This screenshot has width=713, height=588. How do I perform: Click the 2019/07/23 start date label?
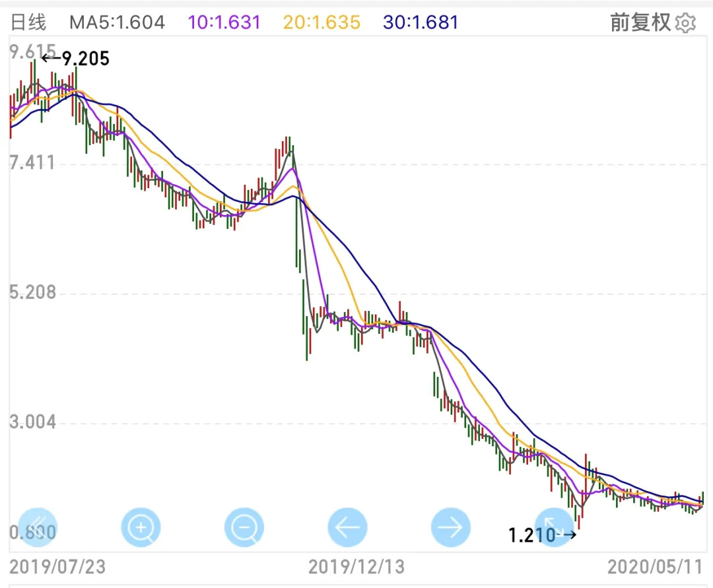57,566
